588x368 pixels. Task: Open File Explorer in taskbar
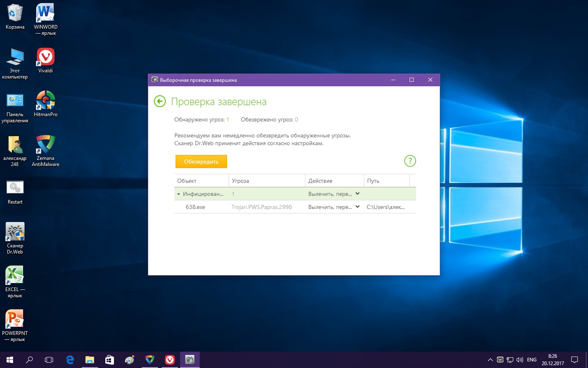tap(89, 360)
